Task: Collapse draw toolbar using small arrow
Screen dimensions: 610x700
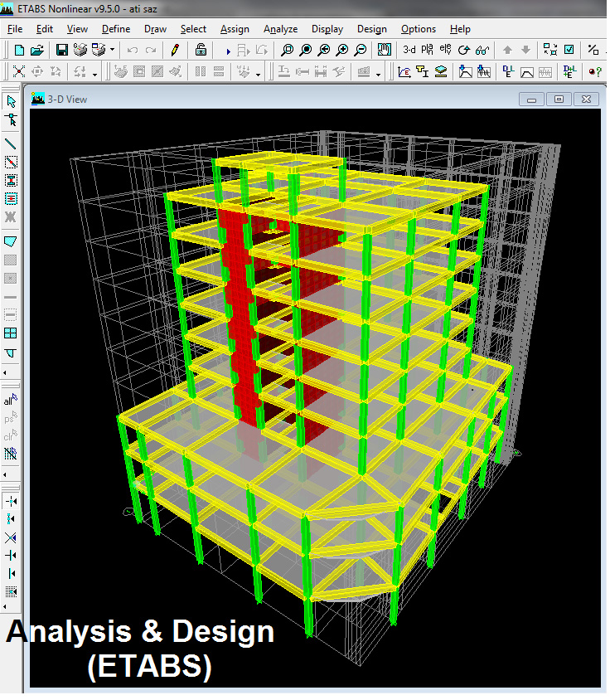Action: coord(5,372)
